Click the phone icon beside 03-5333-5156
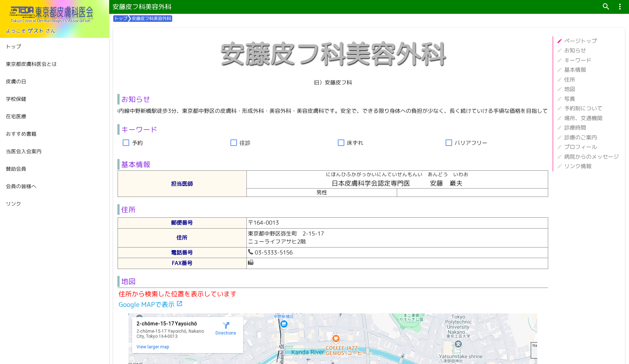Screen dimensions: 629x364 pyautogui.click(x=250, y=252)
